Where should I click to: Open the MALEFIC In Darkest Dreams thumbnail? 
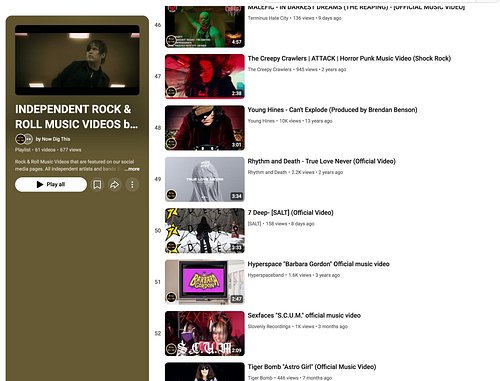tap(205, 27)
